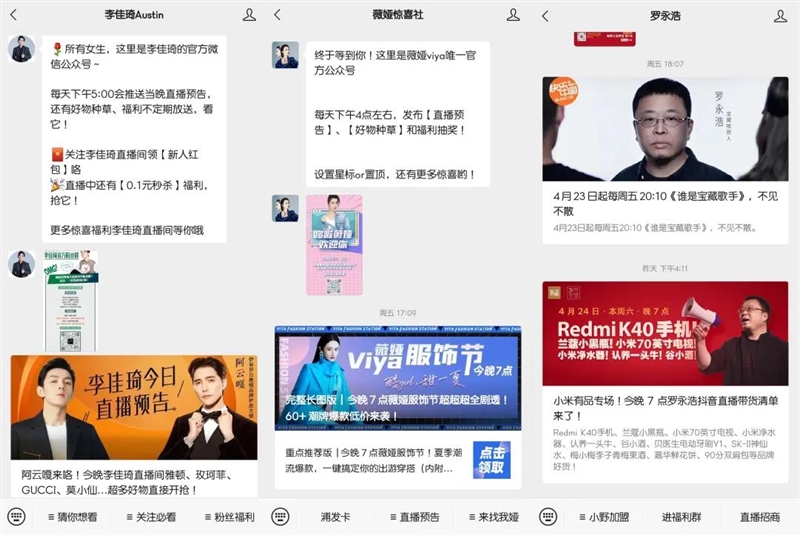Image resolution: width=800 pixels, height=535 pixels.
Task: Go back from the 李佳琦Austin chat
Action: [14, 15]
